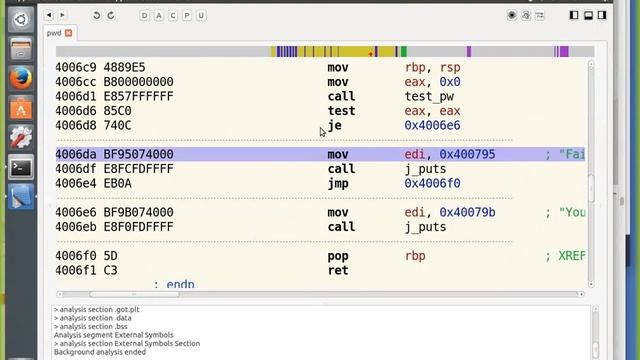Switch to assembly view mode icon

click(511, 16)
